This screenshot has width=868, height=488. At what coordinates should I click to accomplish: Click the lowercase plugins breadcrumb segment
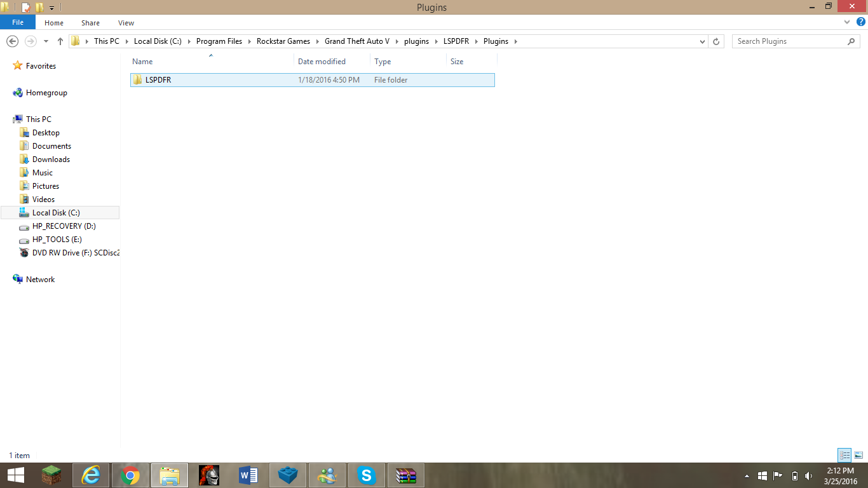click(x=417, y=41)
